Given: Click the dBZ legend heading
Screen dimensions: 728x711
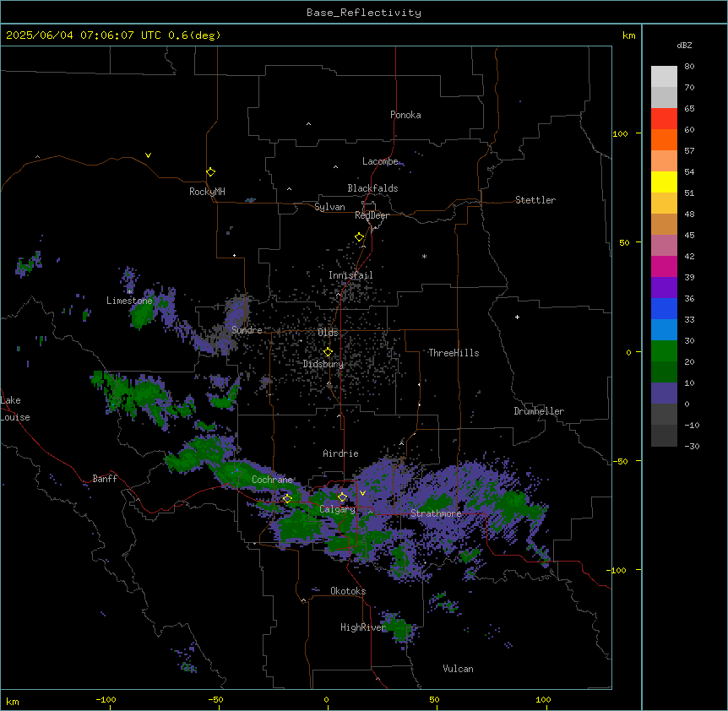Looking at the screenshot, I should 684,46.
